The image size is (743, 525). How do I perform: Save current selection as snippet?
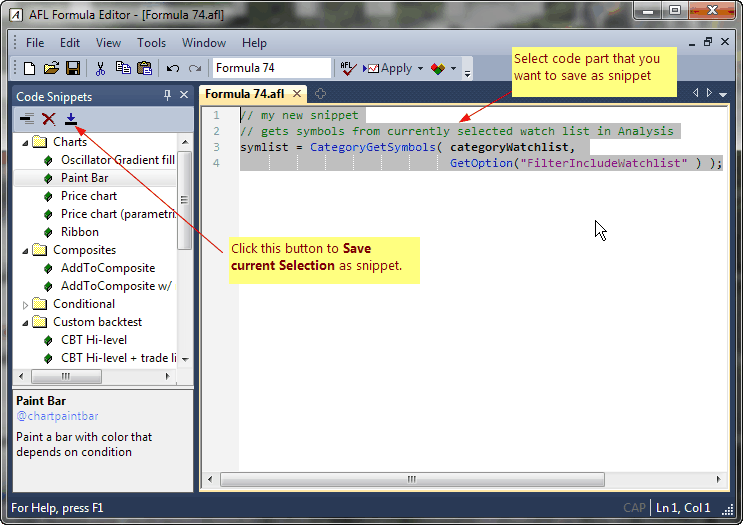[x=70, y=119]
